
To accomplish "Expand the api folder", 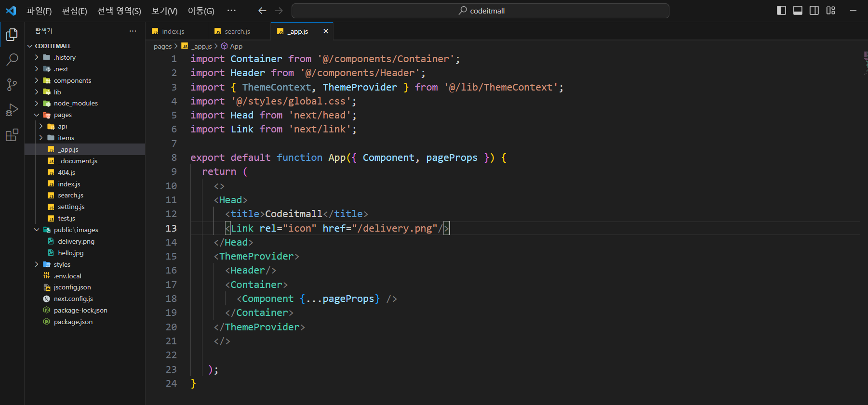I will pos(85,126).
